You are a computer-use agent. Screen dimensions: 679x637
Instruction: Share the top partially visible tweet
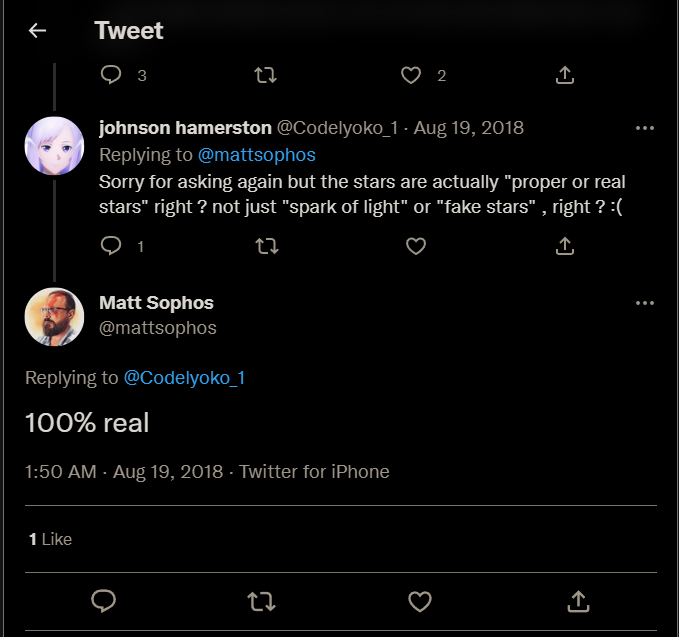coord(564,75)
